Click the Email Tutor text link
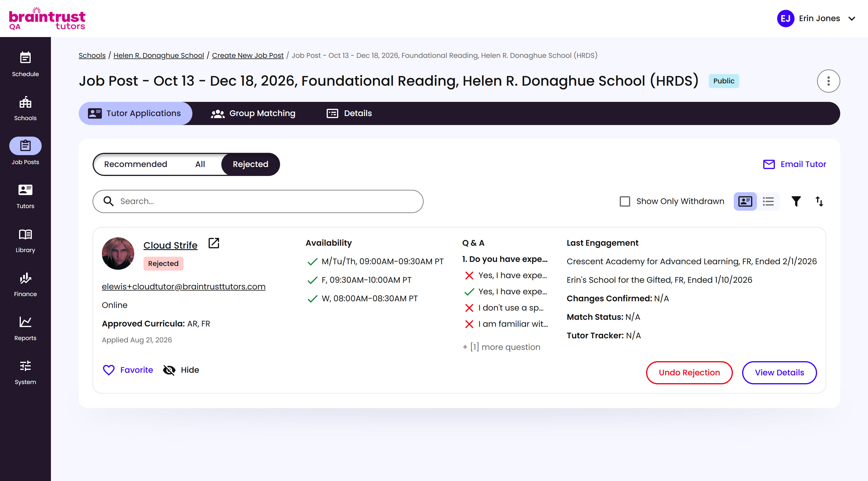The width and height of the screenshot is (868, 481). click(x=803, y=164)
